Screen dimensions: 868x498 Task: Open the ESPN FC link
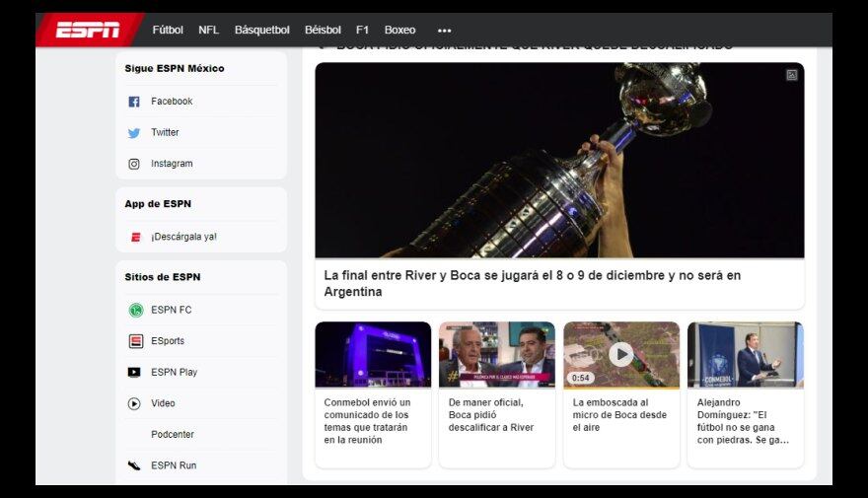171,310
